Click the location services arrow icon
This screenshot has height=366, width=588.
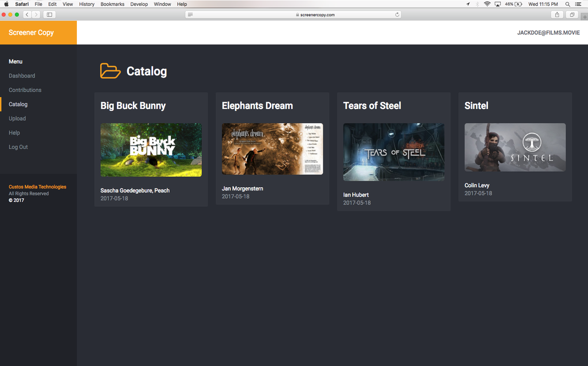coord(468,4)
